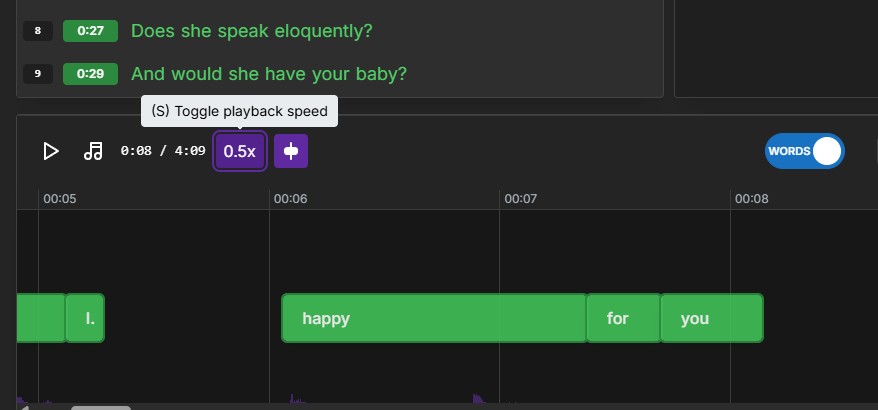Click the 00:07 timeline ruler marker
The image size is (878, 410).
(x=521, y=199)
